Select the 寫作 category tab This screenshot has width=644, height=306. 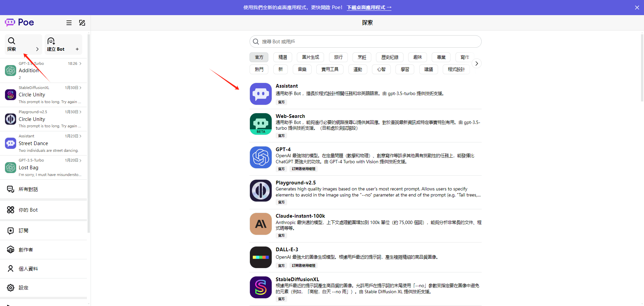[465, 57]
